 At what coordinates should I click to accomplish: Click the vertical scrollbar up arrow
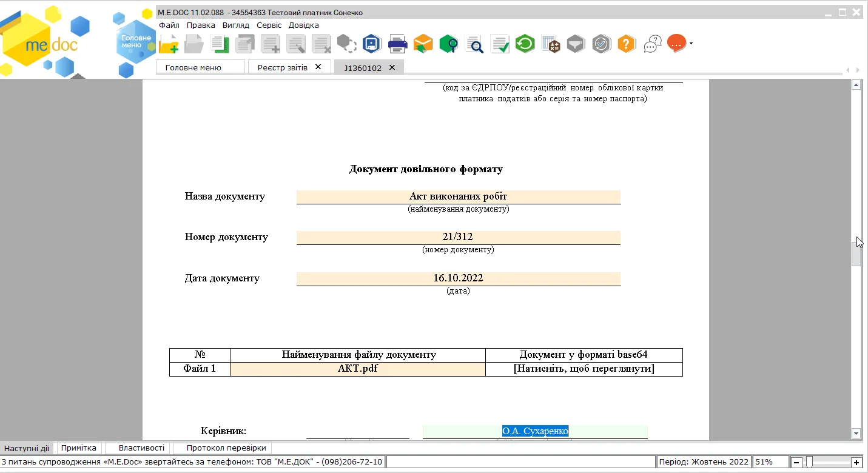click(x=856, y=85)
